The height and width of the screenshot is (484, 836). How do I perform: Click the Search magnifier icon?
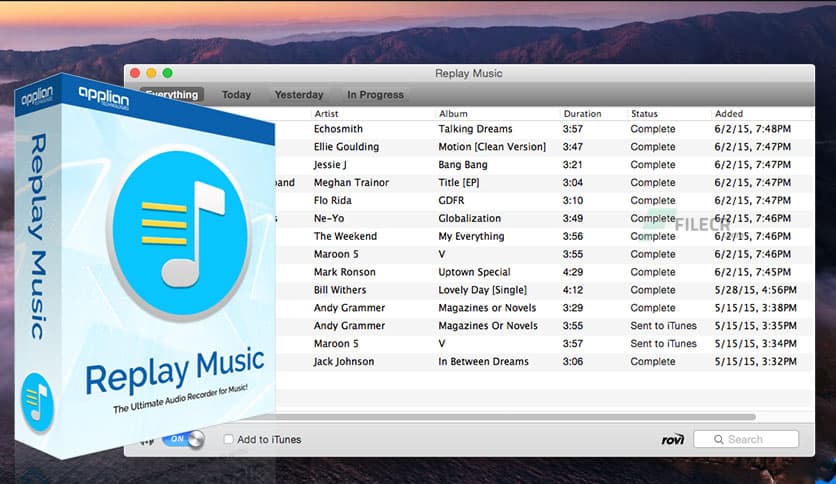click(718, 439)
